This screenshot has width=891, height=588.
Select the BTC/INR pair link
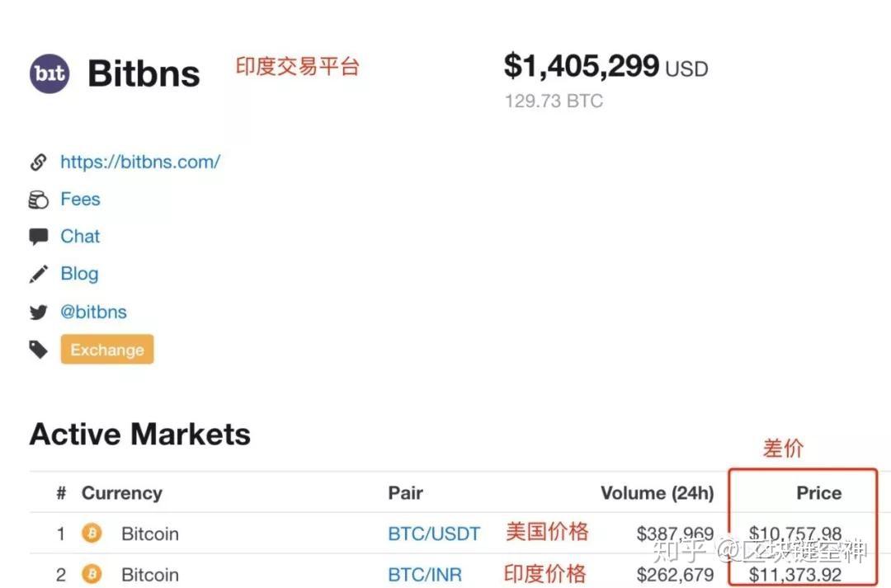[425, 575]
